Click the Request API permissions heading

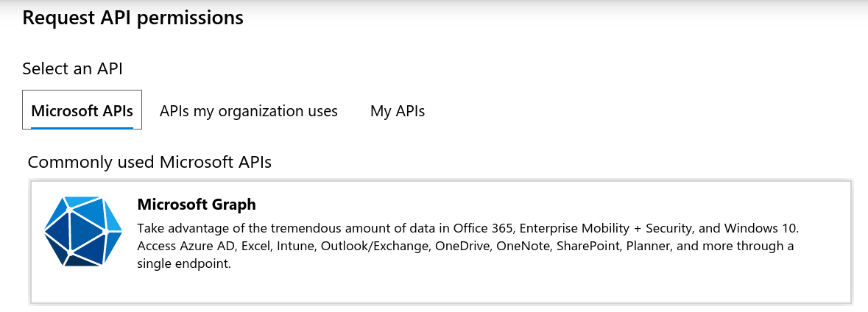coord(133,18)
